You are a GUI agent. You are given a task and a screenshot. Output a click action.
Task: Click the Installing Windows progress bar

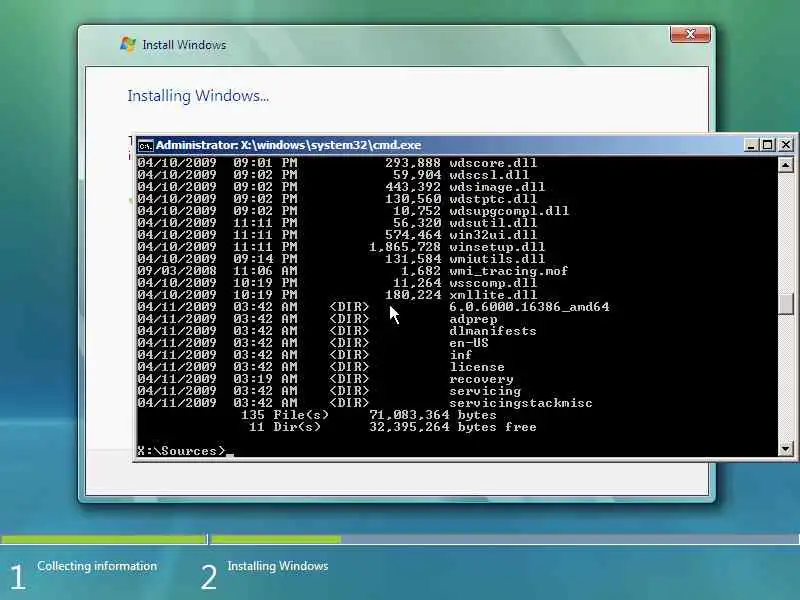[x=505, y=539]
